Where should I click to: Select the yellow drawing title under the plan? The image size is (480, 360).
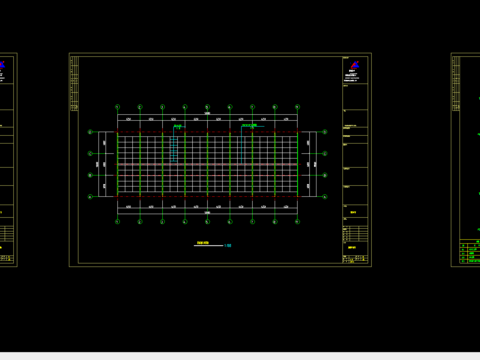[x=203, y=243]
